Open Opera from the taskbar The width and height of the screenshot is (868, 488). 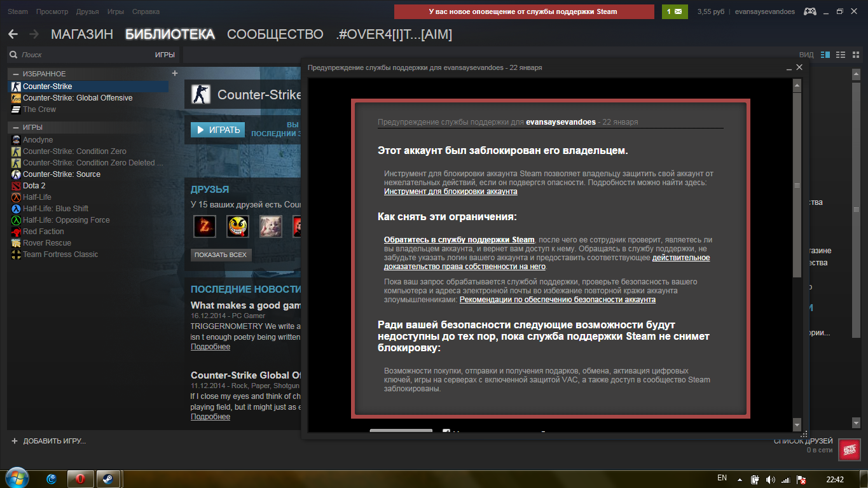click(80, 479)
